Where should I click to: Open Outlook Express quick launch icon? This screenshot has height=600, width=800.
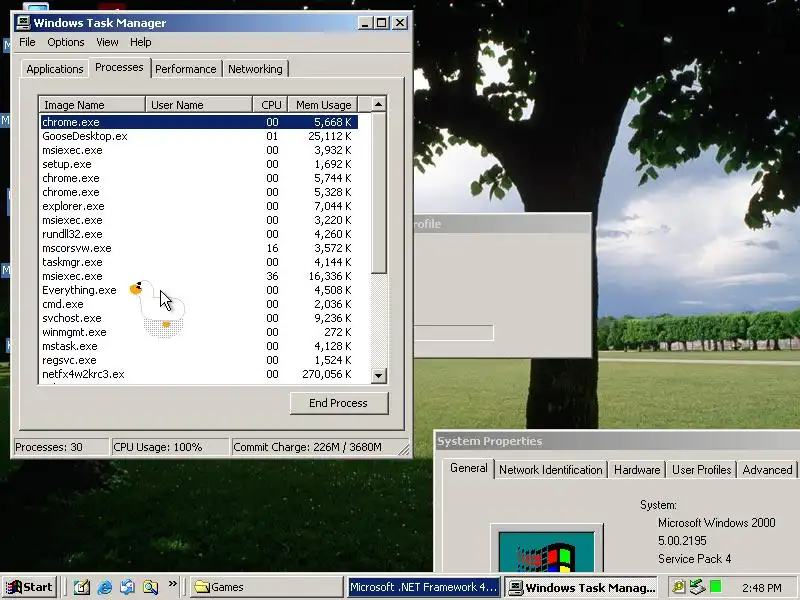[x=127, y=587]
